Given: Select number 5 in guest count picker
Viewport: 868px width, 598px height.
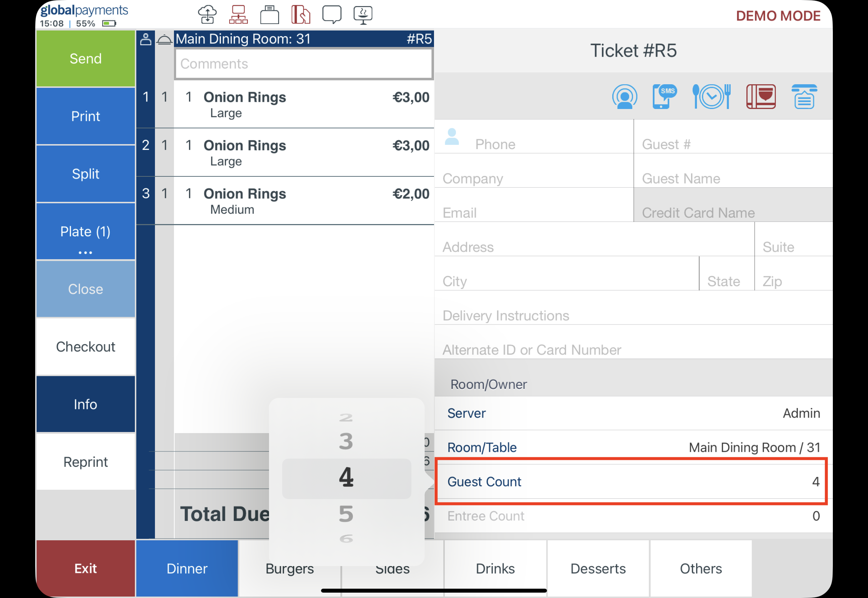Looking at the screenshot, I should (346, 514).
